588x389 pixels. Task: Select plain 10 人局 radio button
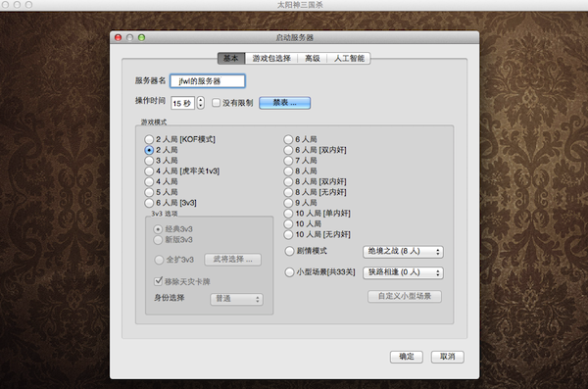(x=288, y=224)
